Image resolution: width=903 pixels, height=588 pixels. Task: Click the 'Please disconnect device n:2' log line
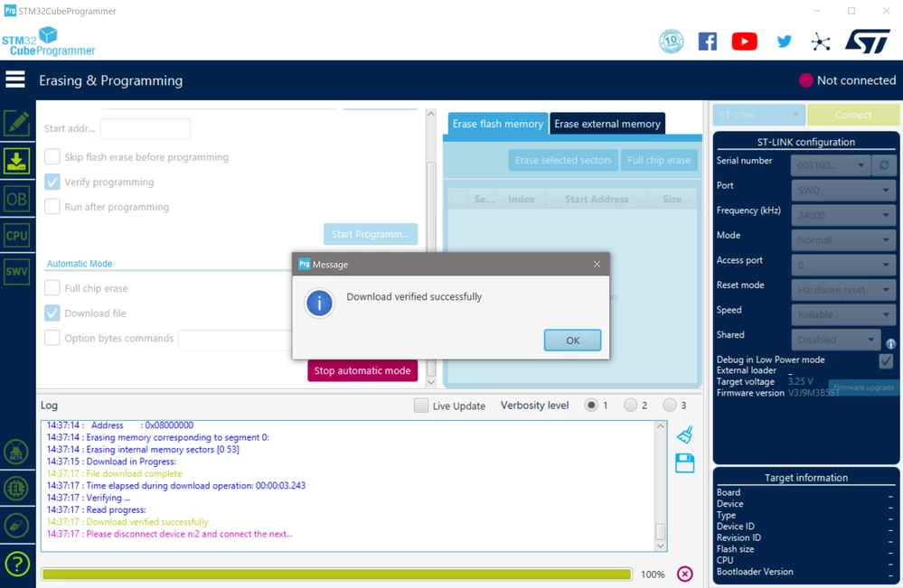[169, 534]
